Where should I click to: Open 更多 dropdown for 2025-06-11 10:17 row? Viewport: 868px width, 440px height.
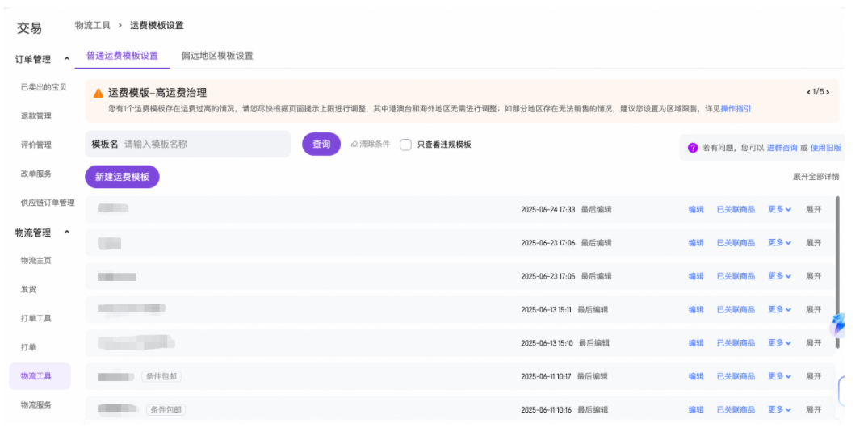[x=779, y=375]
